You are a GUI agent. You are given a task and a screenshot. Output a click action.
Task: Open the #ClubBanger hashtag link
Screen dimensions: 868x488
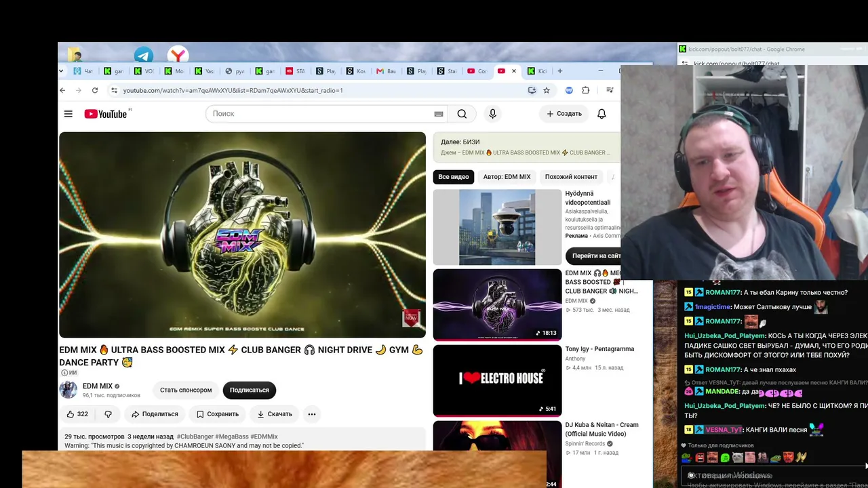point(195,436)
